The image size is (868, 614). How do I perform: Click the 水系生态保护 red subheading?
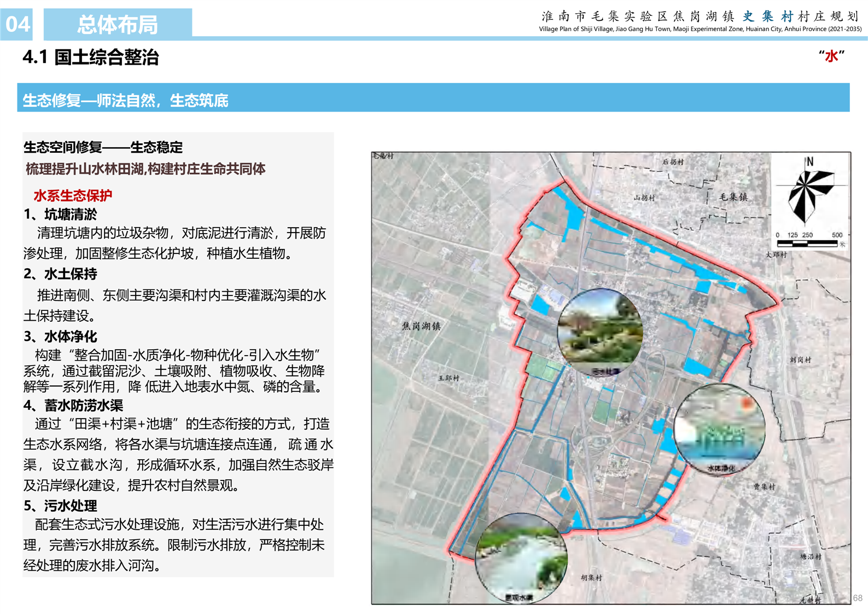coord(73,195)
